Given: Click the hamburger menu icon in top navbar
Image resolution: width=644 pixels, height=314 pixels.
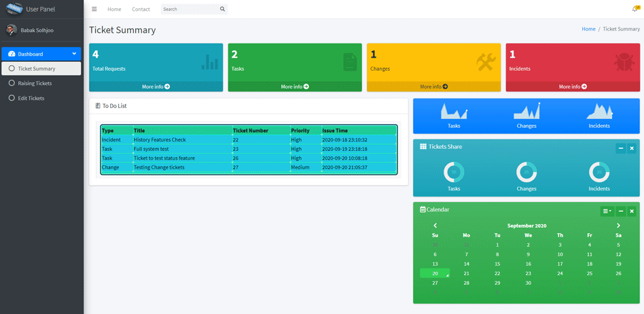Looking at the screenshot, I should click(94, 10).
